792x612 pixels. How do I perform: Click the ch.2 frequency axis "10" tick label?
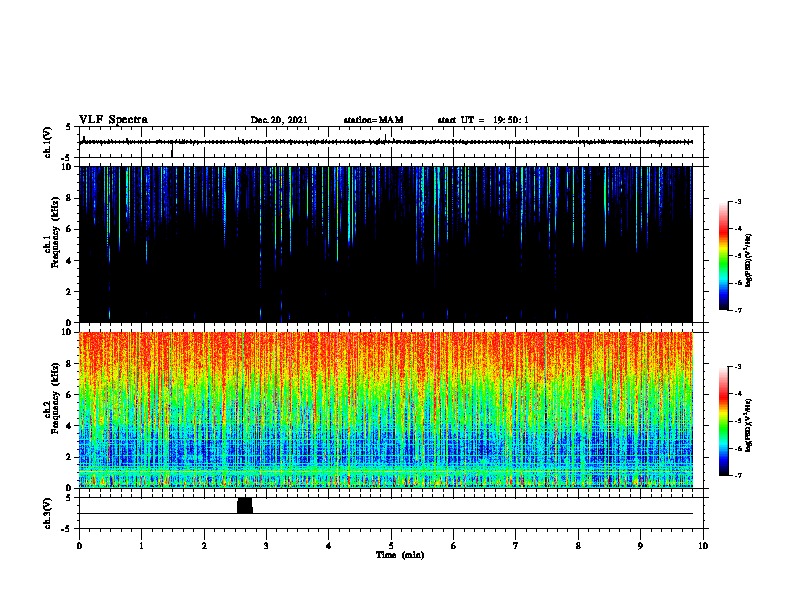click(68, 332)
